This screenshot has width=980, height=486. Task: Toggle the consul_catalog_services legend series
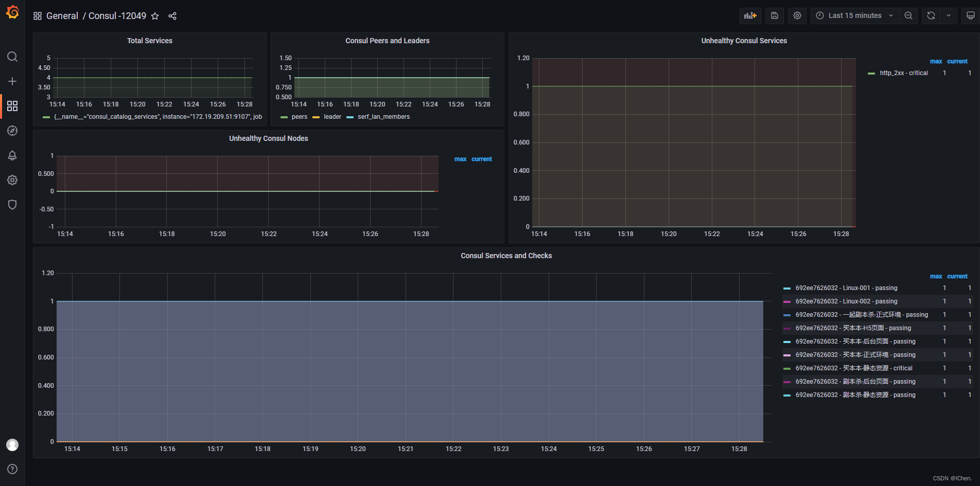[158, 117]
